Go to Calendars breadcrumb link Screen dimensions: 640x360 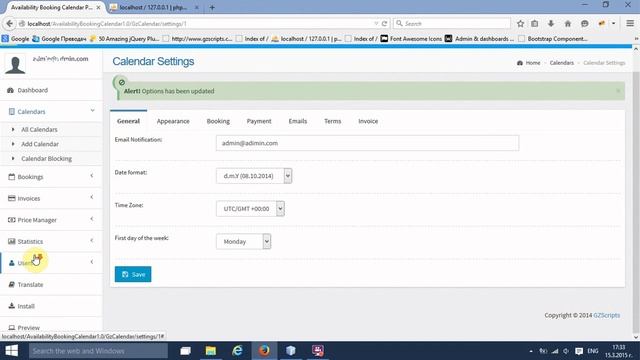point(562,63)
